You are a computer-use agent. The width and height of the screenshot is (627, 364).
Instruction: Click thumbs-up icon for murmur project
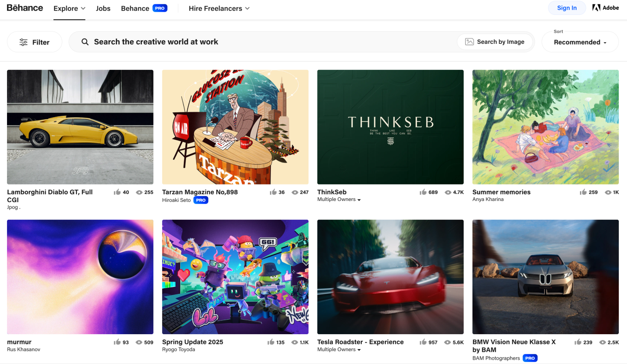(x=117, y=342)
